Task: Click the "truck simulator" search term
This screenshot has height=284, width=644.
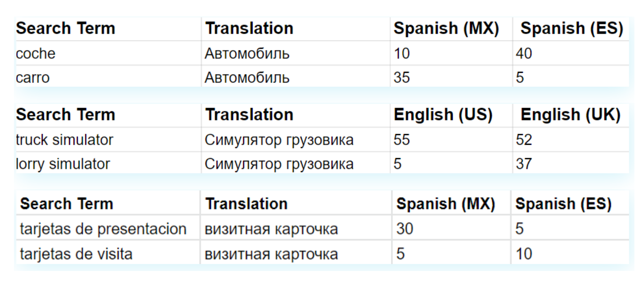Action: [64, 140]
